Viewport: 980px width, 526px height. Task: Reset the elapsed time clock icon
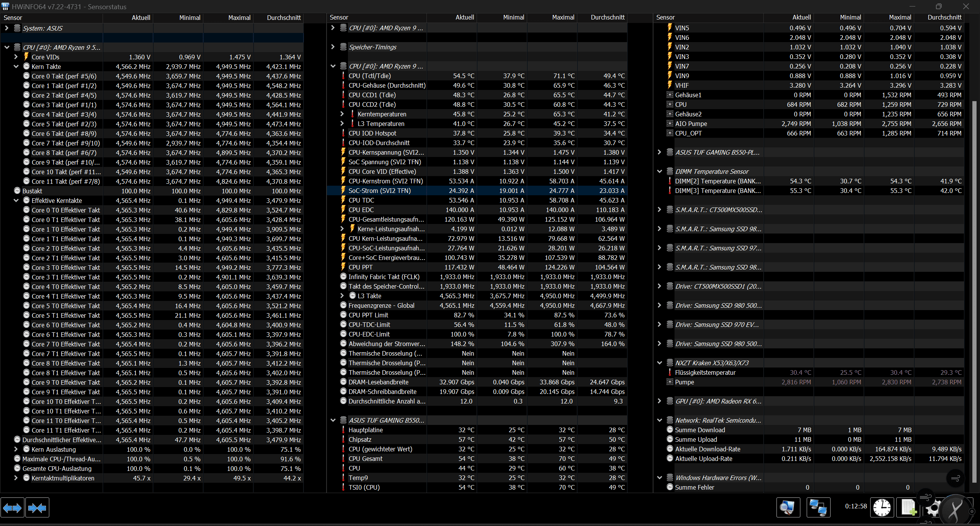point(882,508)
